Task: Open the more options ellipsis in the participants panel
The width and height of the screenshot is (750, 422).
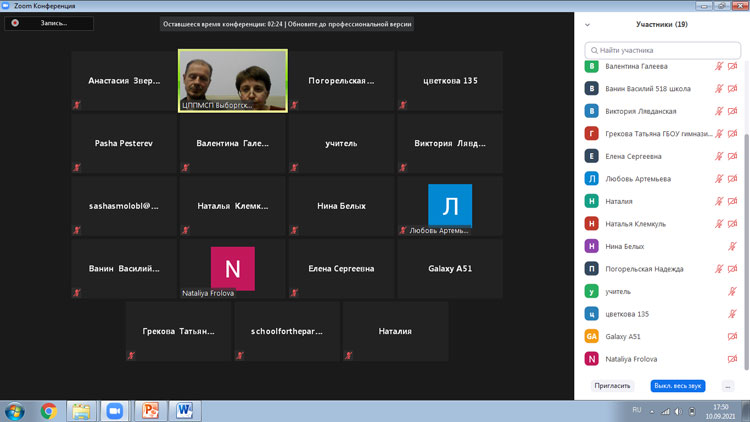Action: (728, 386)
